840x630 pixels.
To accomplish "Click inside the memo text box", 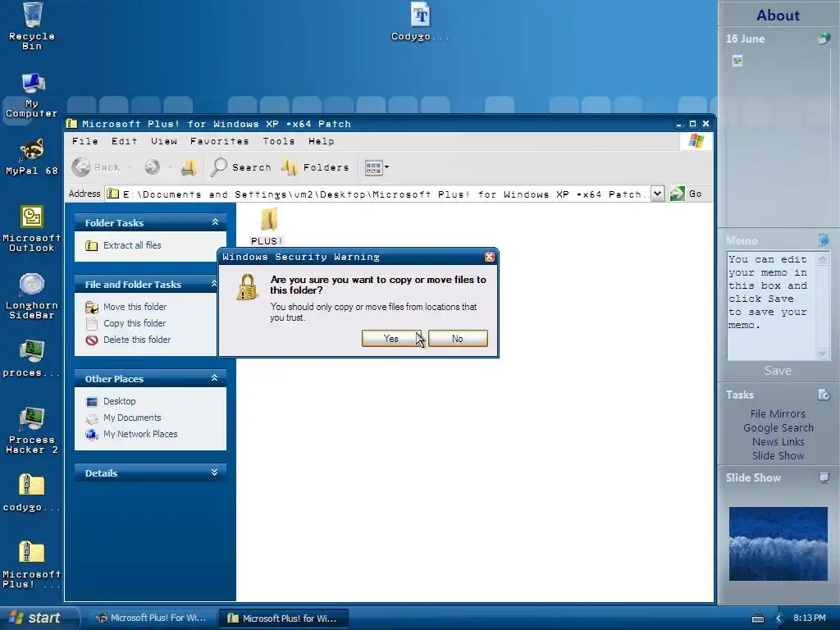I will click(771, 306).
